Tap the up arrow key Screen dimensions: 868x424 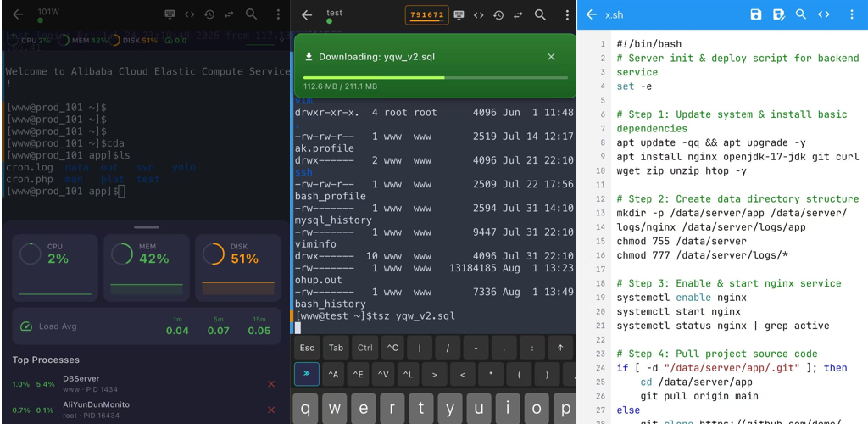pyautogui.click(x=561, y=348)
